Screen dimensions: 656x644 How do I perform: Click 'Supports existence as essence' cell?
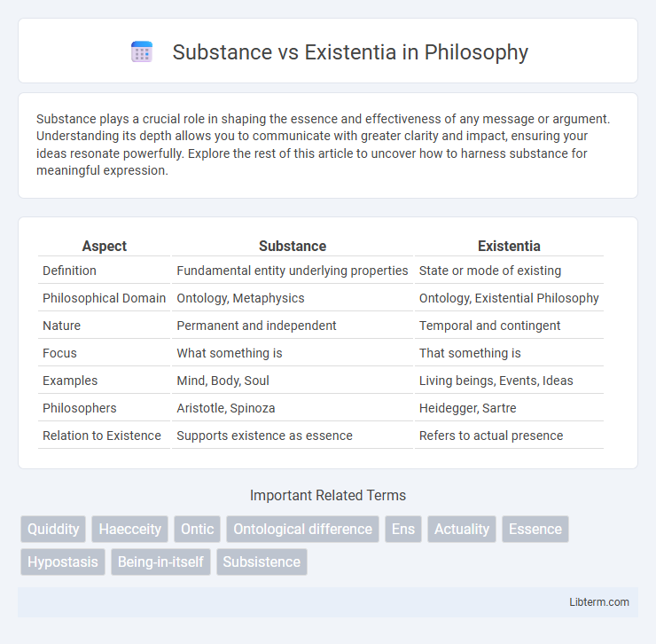tap(292, 436)
